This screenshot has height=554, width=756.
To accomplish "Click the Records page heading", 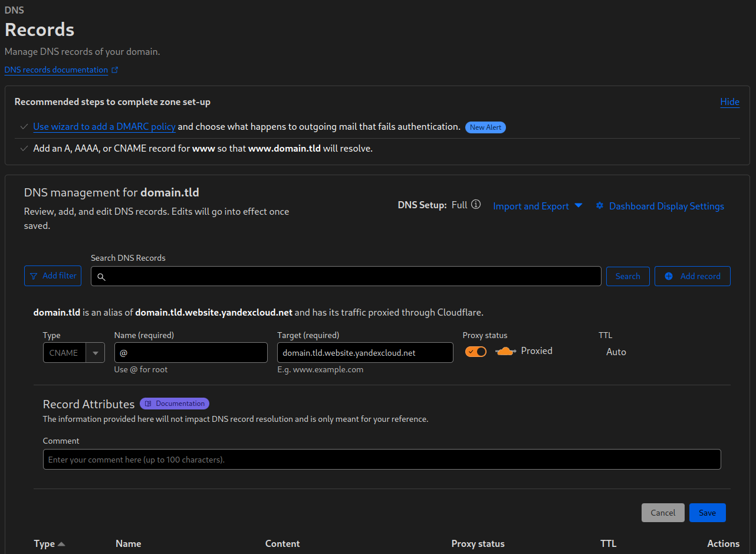I will point(40,29).
